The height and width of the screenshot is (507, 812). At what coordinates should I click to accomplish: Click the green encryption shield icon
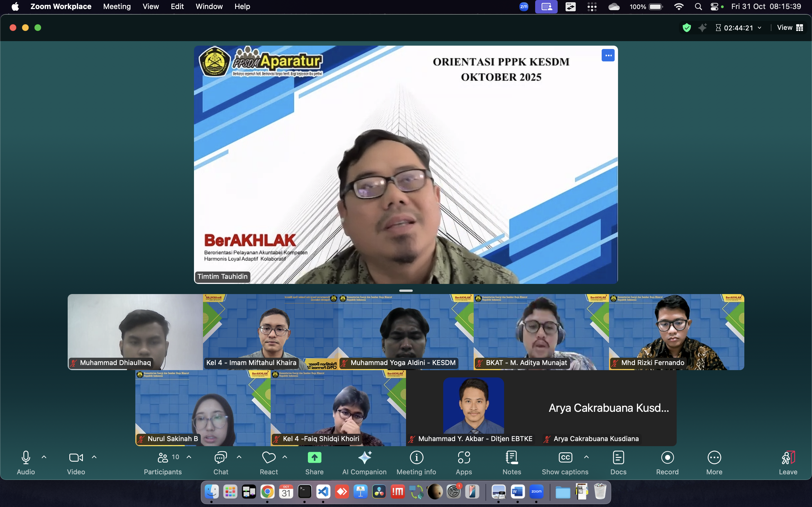(x=687, y=28)
